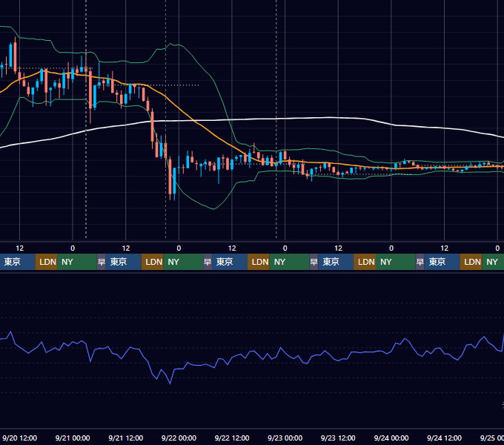Viewport: 504px width, 445px height.
Task: Click the 早 session block before 9/21 東京
Action: click(x=102, y=262)
